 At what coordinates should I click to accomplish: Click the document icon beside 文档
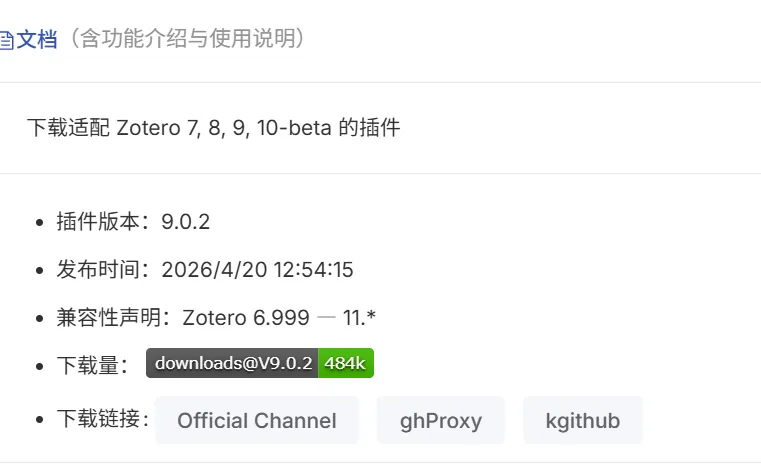6,40
